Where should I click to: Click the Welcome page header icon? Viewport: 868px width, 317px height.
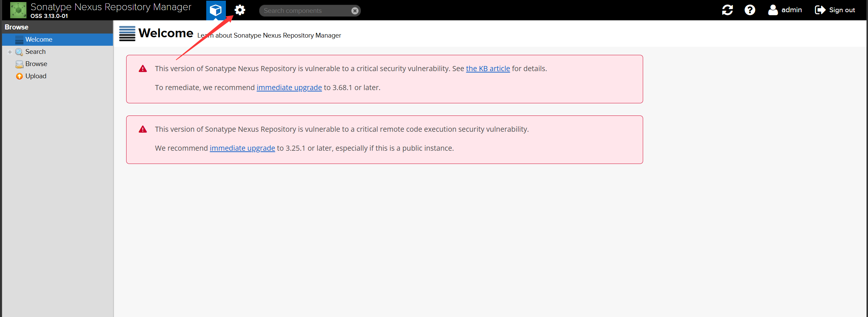coord(127,34)
